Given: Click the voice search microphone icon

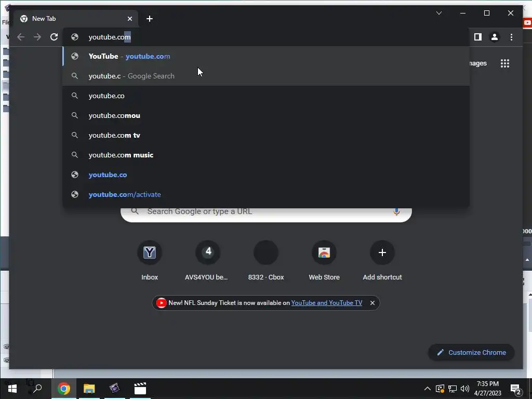Looking at the screenshot, I should tap(396, 212).
